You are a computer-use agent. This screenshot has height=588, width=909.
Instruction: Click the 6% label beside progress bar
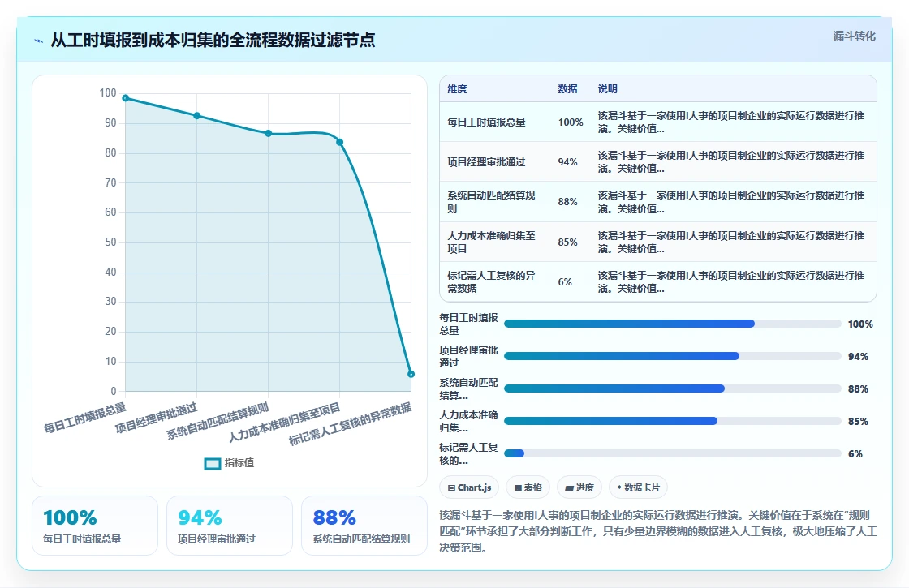[855, 453]
